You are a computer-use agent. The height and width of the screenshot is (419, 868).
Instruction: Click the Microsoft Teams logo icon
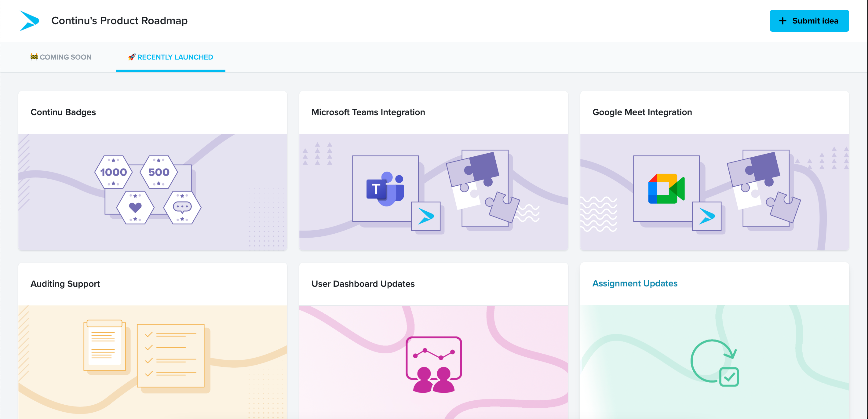pos(385,189)
